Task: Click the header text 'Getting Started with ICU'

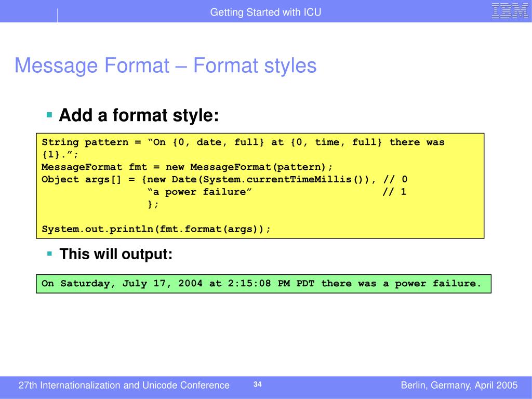Action: pos(265,12)
